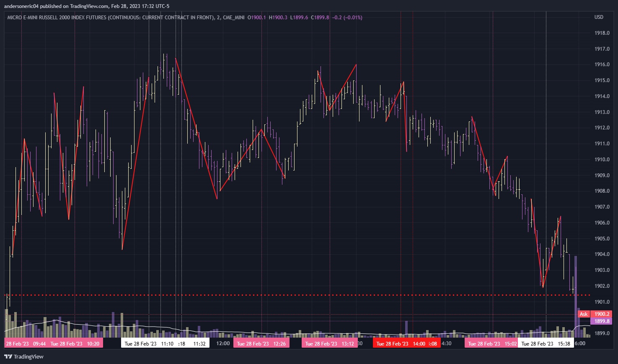Select the Tue 28 Feb '23 11:10 time marker
This screenshot has height=364, width=618.
(x=149, y=343)
